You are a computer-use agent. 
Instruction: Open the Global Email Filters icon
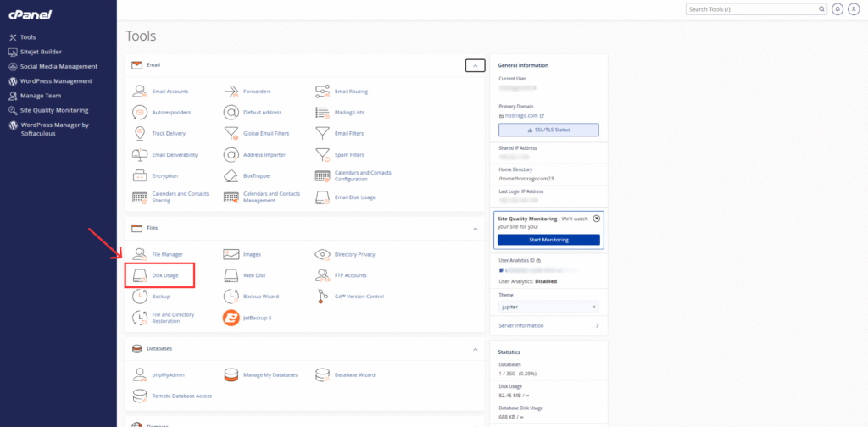[x=231, y=133]
